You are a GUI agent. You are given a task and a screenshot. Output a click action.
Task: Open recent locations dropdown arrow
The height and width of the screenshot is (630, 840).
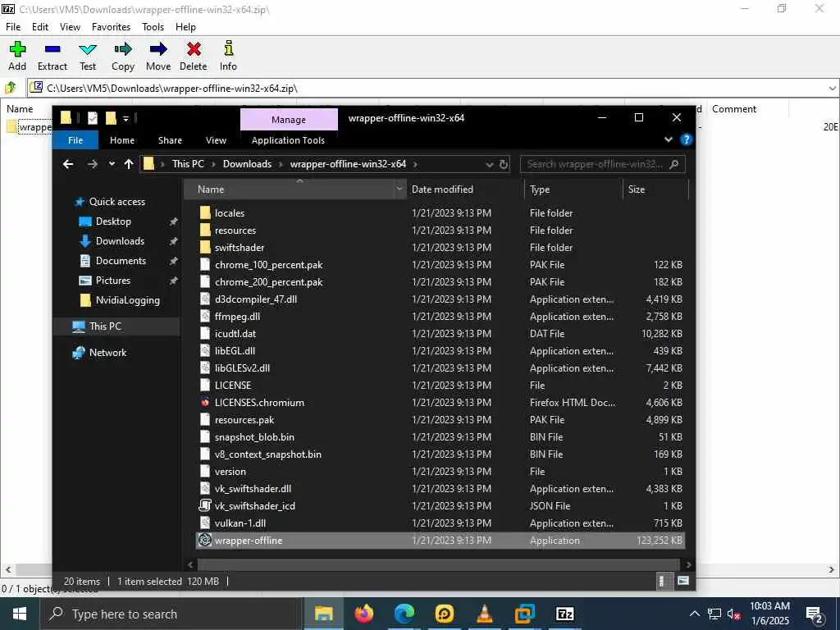pyautogui.click(x=112, y=164)
